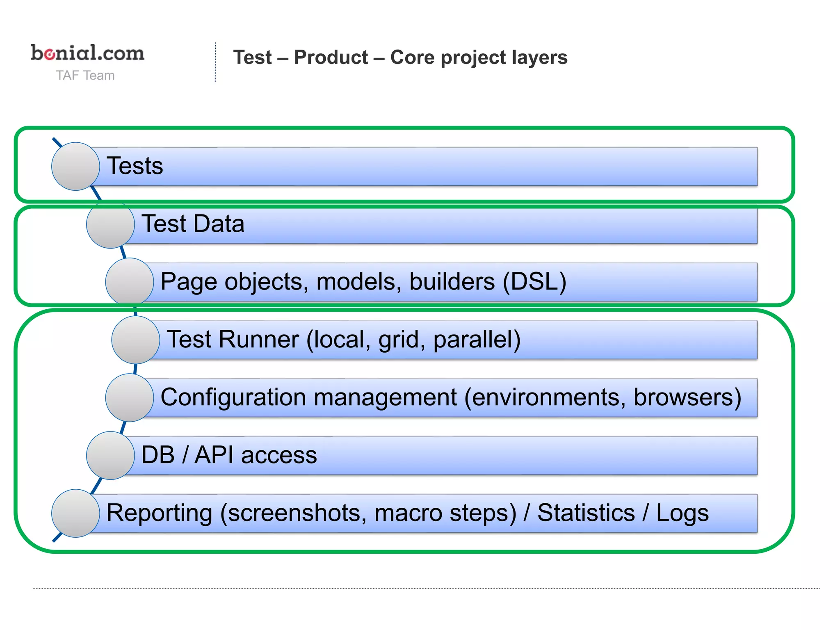Click the bonial.com logo
Screen dimensions: 840x630
(87, 53)
